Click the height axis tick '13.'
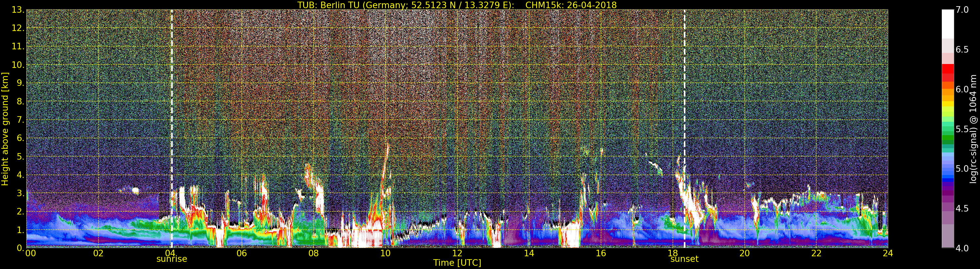 coord(18,10)
